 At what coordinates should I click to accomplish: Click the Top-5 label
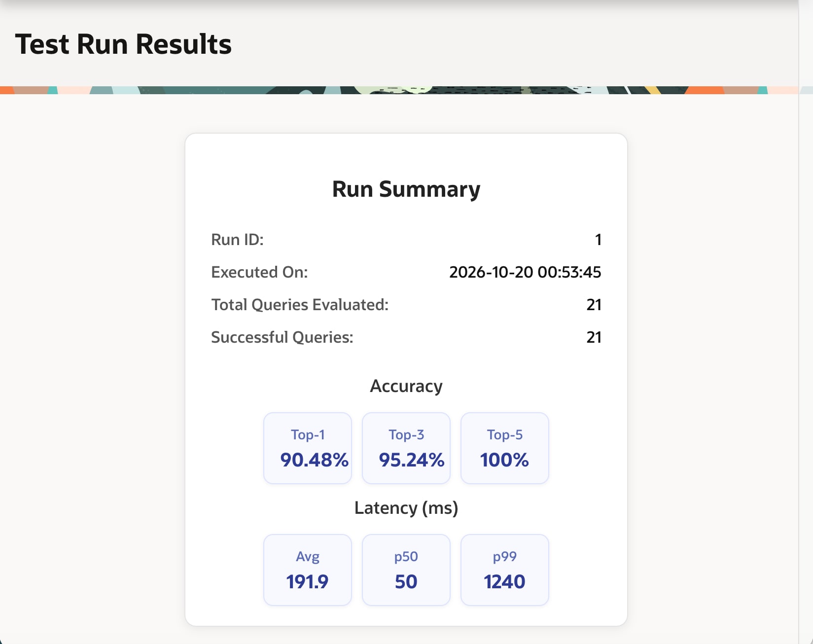click(505, 434)
